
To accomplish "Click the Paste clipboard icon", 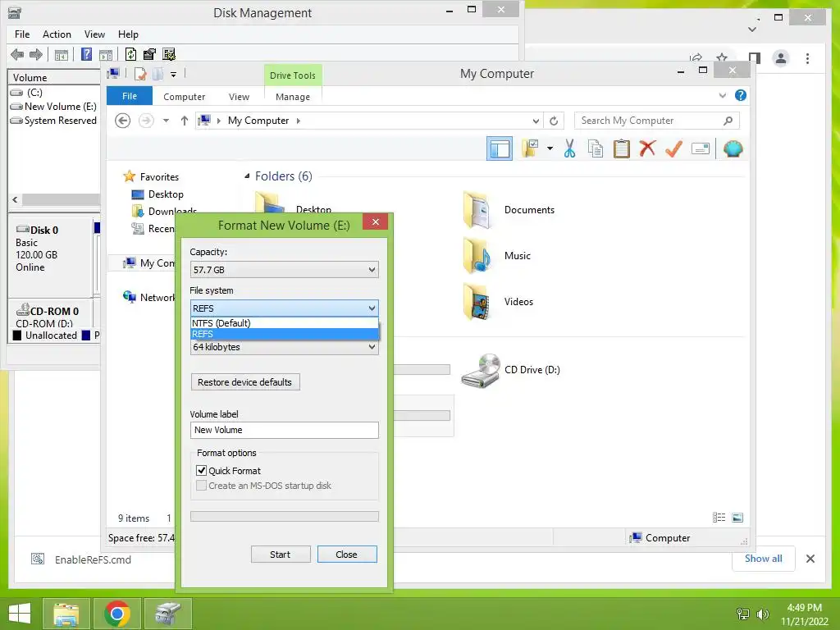I will click(x=622, y=148).
